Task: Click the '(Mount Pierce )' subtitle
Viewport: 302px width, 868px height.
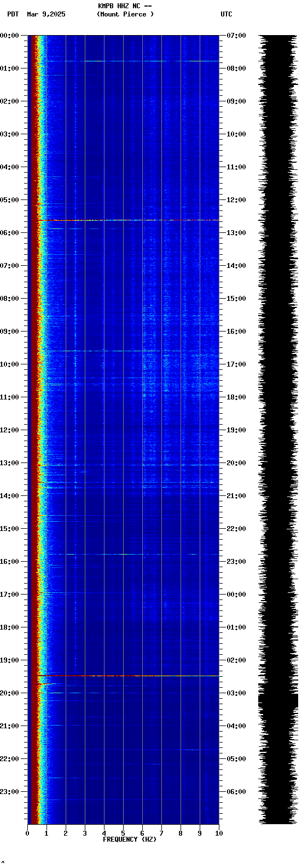Action: point(125,14)
